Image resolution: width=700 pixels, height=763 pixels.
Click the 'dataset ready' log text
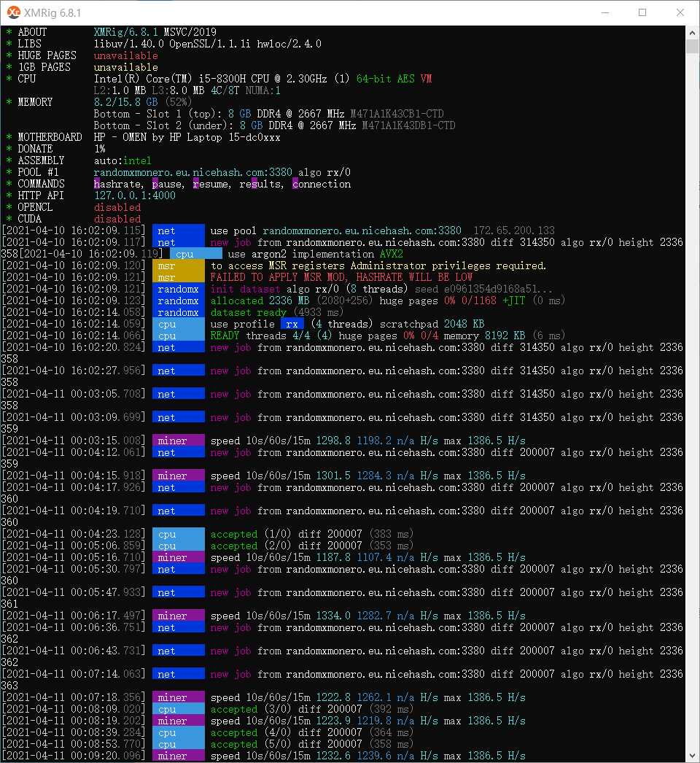click(x=248, y=312)
